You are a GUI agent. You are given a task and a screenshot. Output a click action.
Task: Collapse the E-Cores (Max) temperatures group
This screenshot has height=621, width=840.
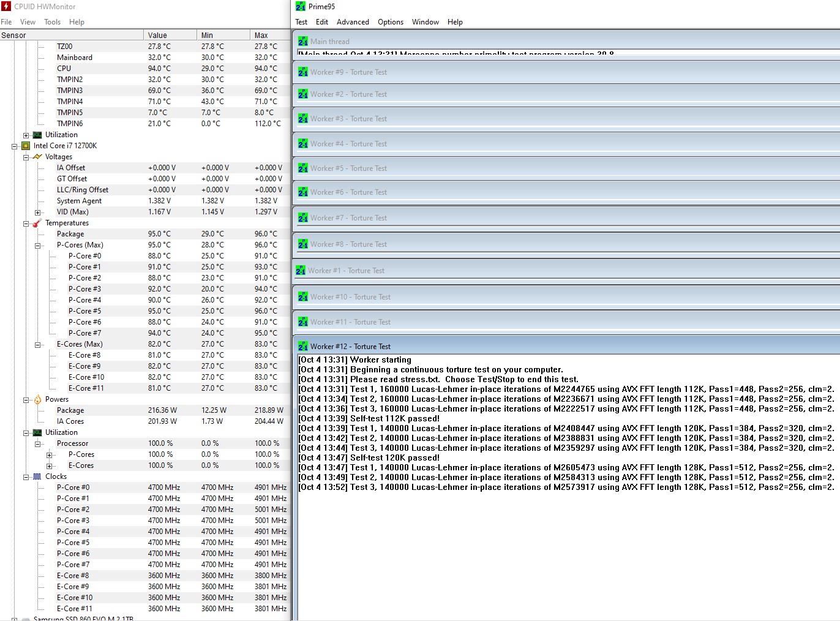click(37, 345)
